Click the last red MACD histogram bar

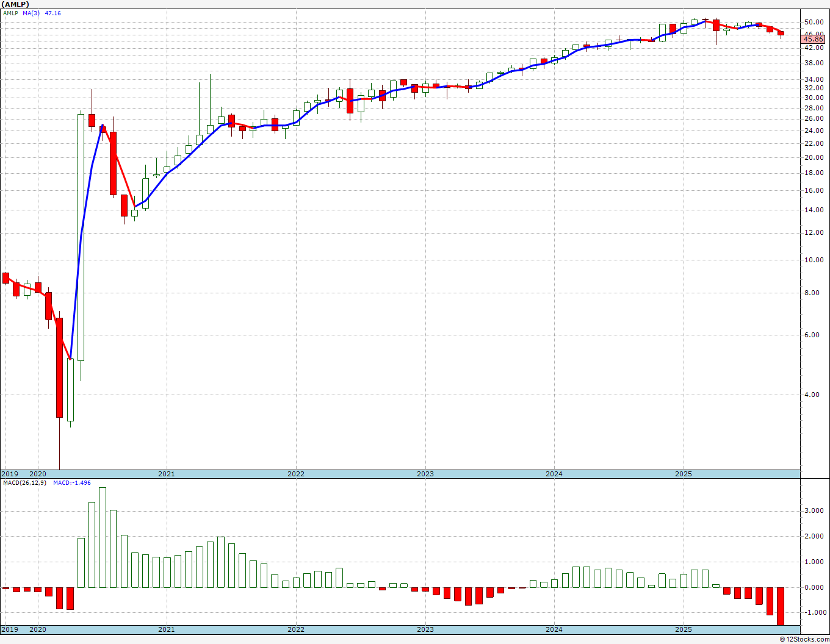[x=781, y=606]
